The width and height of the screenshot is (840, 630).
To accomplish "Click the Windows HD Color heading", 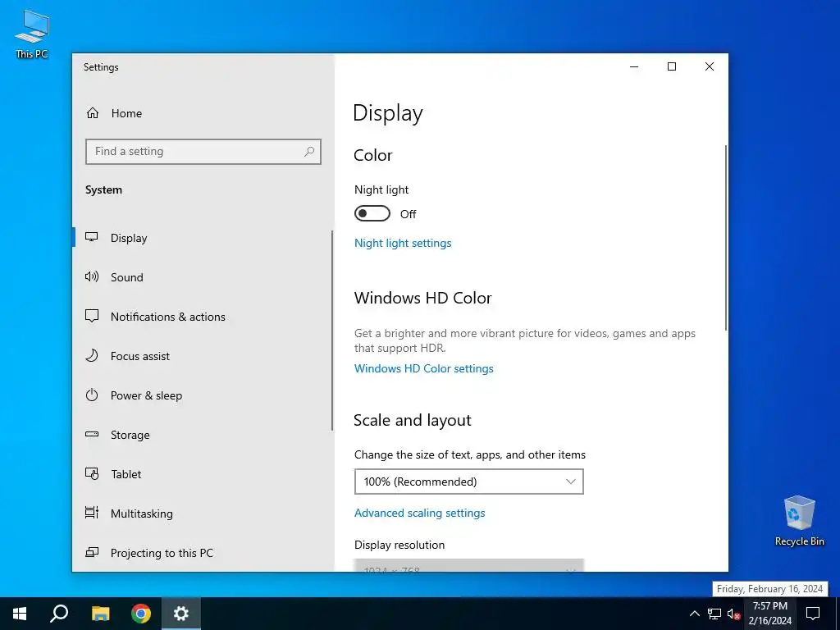I will (422, 298).
